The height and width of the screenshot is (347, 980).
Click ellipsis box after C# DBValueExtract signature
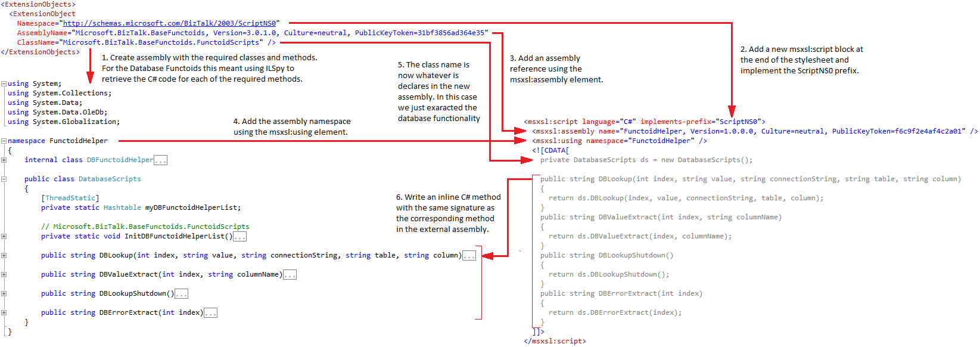[x=290, y=274]
